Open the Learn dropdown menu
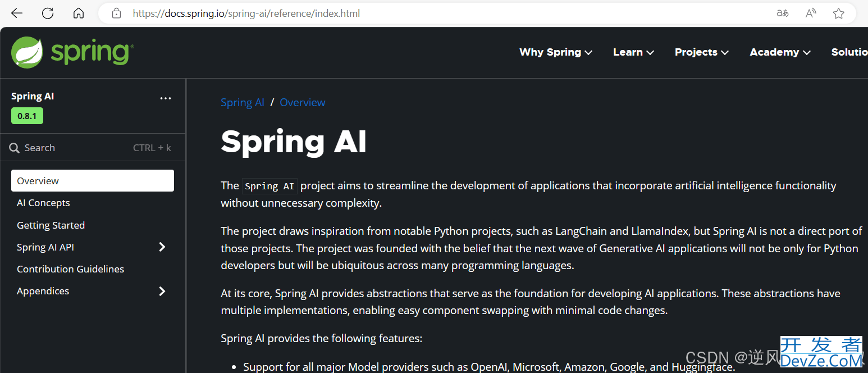The width and height of the screenshot is (868, 373). coord(633,52)
